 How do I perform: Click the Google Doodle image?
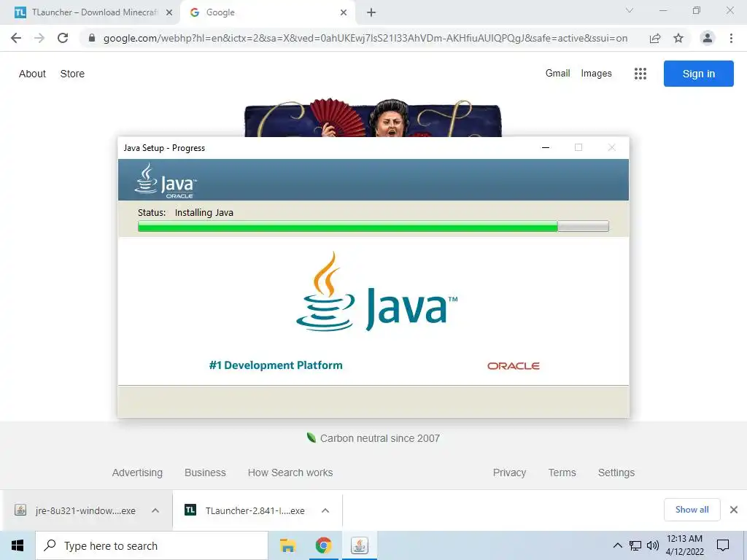tap(373, 117)
